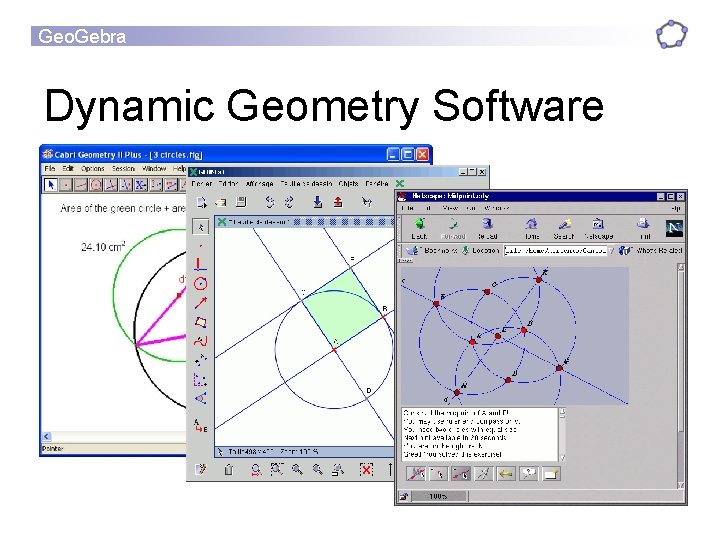Viewport: 720px width, 540px height.
Task: Click open file icon in middle window
Action: click(221, 202)
